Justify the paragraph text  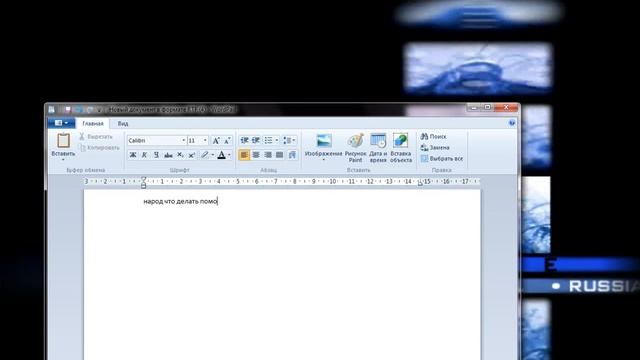(280, 155)
